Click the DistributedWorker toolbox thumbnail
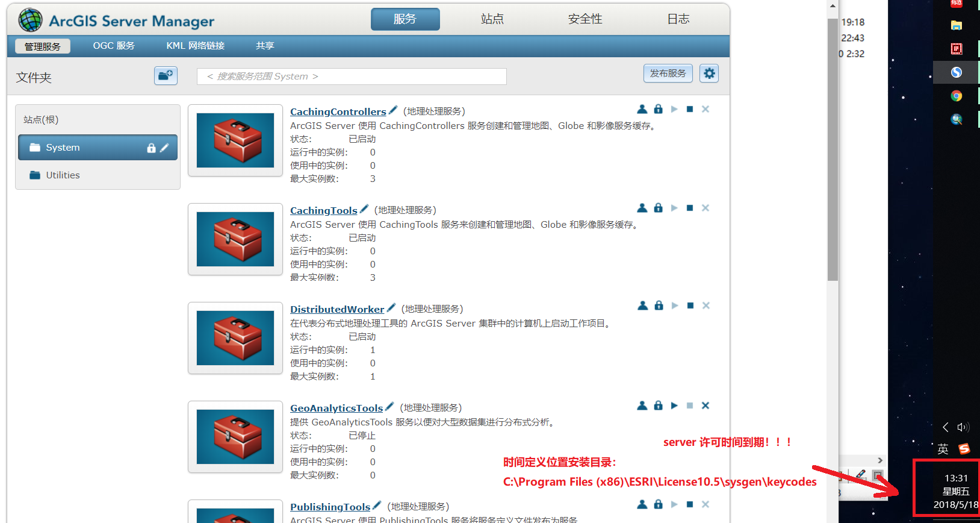The height and width of the screenshot is (523, 980). pos(235,338)
